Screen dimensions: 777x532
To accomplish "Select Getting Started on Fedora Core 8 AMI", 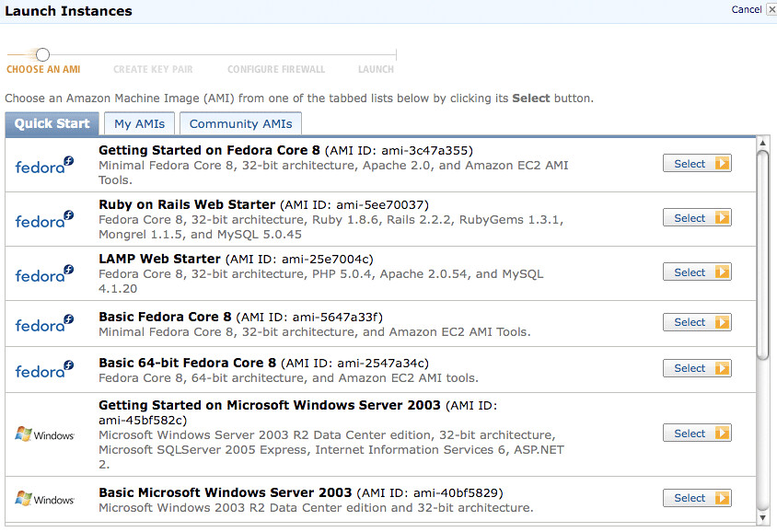I will click(x=697, y=164).
